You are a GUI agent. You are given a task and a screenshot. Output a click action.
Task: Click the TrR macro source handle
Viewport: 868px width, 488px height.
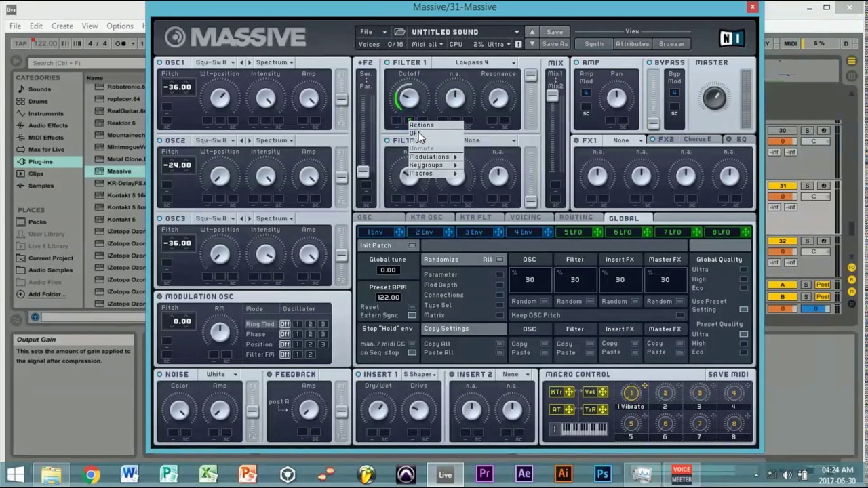pos(601,409)
